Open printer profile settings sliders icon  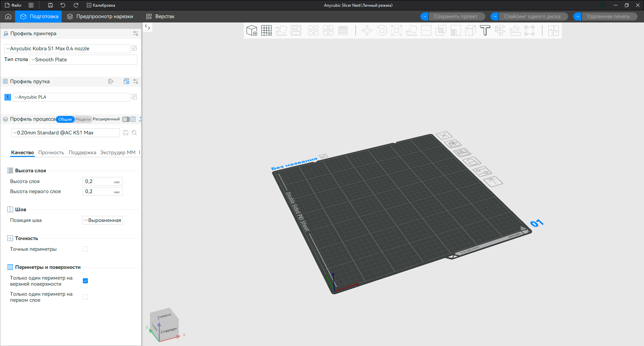(136, 34)
